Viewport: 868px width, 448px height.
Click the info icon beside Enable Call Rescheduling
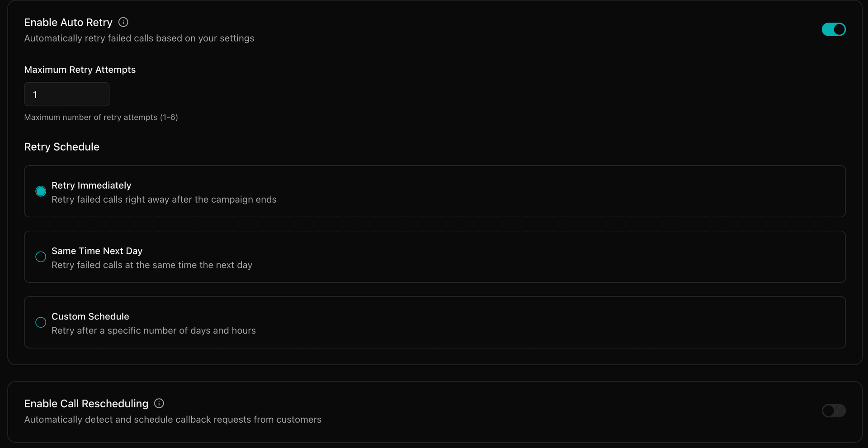(x=159, y=403)
